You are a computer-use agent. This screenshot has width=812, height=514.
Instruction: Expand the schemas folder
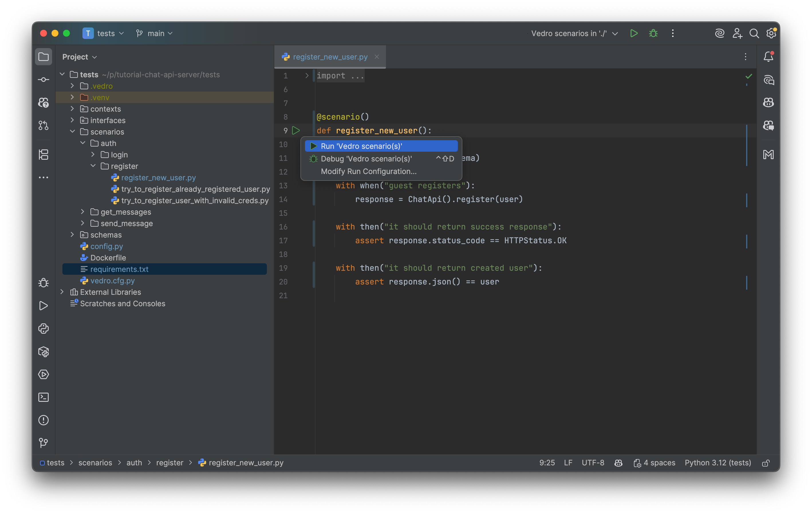[72, 235]
